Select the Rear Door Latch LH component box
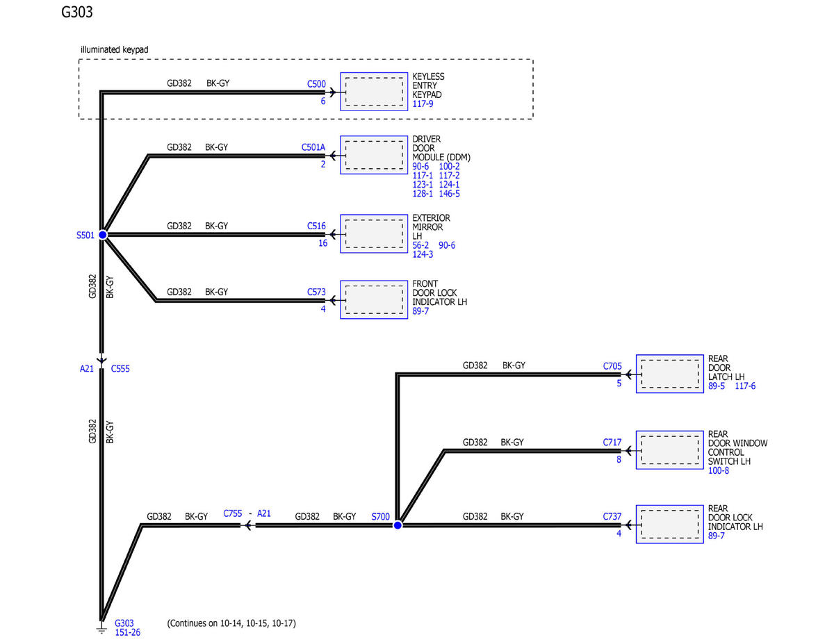Viewport: 834px width, 644px height. [x=669, y=374]
